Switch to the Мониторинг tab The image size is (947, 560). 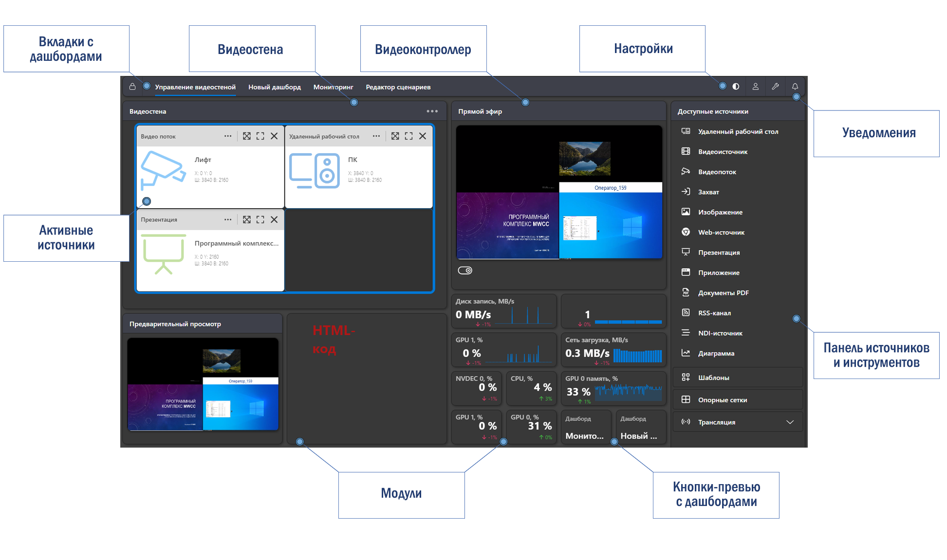click(333, 87)
